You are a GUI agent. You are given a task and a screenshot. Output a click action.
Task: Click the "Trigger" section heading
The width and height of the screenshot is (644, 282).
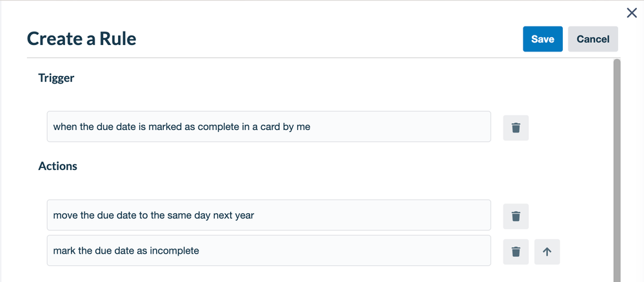(56, 77)
